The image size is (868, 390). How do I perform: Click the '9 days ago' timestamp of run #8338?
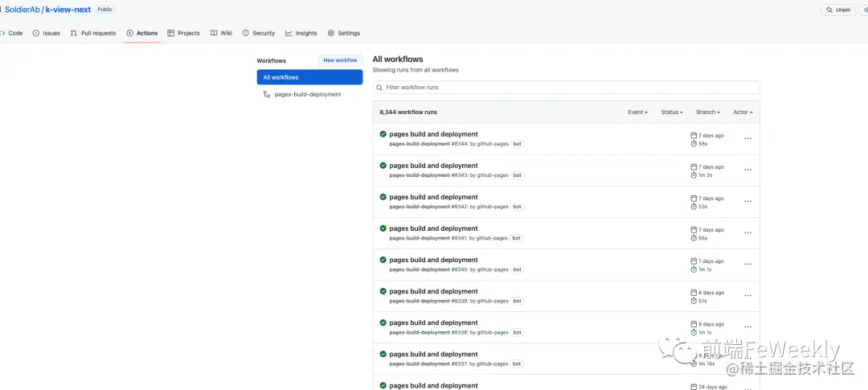pos(711,324)
